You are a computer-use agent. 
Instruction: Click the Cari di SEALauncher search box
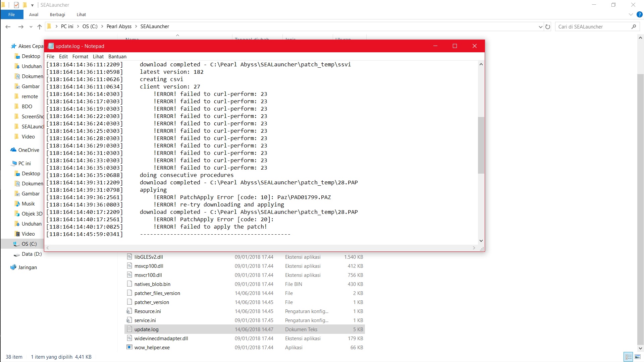593,27
